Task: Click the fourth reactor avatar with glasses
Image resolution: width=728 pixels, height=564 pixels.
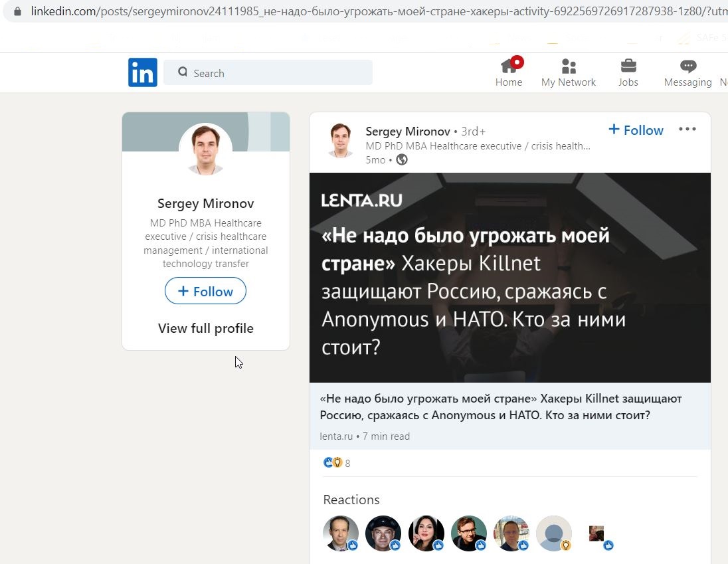Action: click(x=469, y=533)
